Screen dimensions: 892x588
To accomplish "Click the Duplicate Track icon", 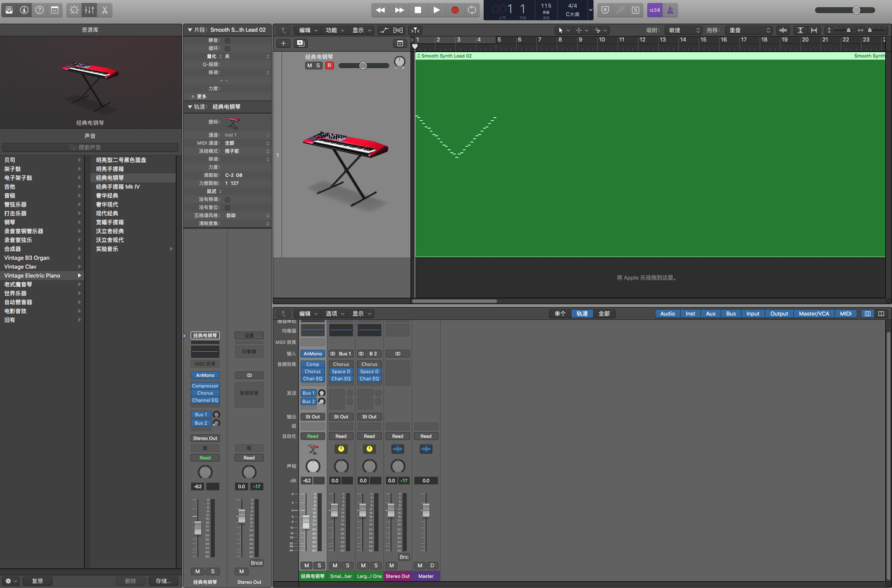I will (300, 43).
